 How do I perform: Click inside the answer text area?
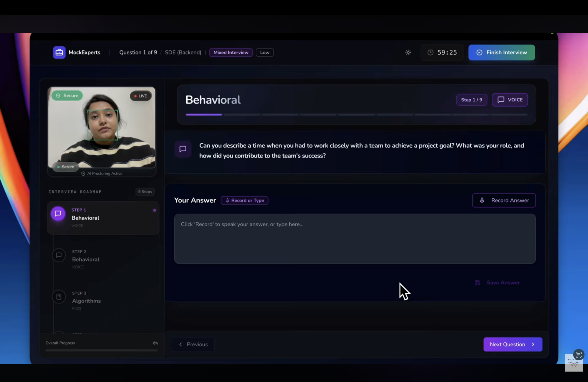[x=354, y=239]
